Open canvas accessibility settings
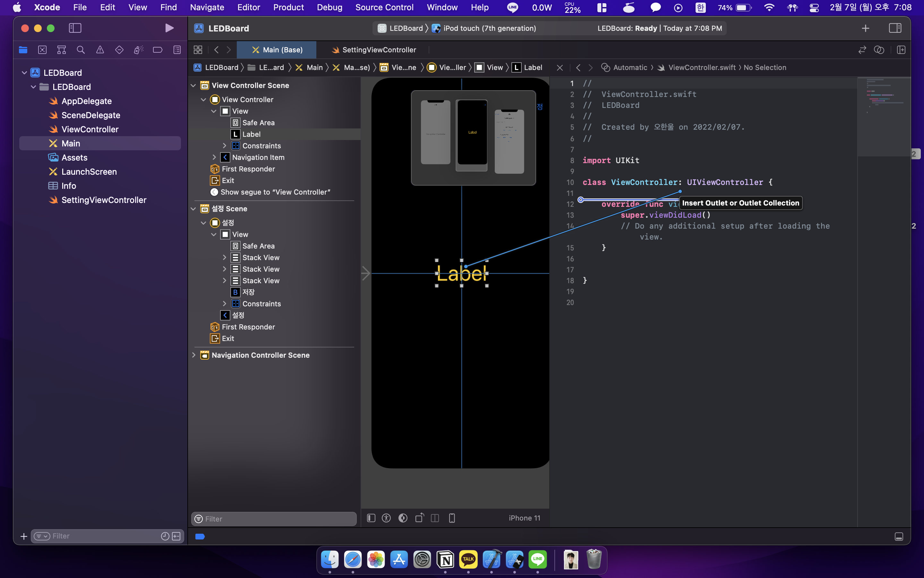This screenshot has width=924, height=578. (386, 518)
